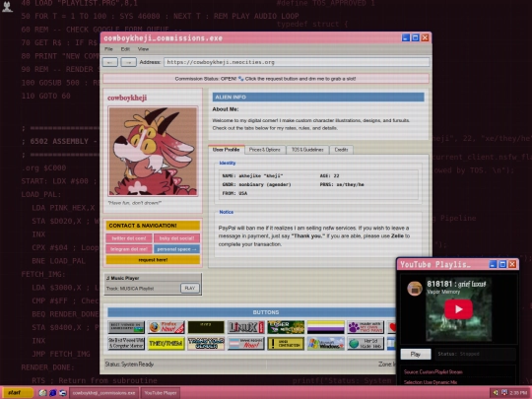The image size is (532, 399).
Task: Click the red YouTube play icon on video
Action: 458,309
